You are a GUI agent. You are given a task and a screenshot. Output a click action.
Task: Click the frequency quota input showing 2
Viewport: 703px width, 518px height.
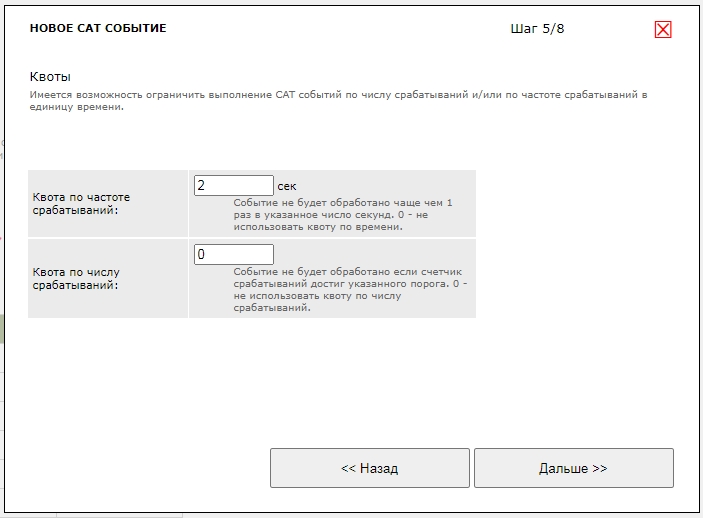(233, 186)
